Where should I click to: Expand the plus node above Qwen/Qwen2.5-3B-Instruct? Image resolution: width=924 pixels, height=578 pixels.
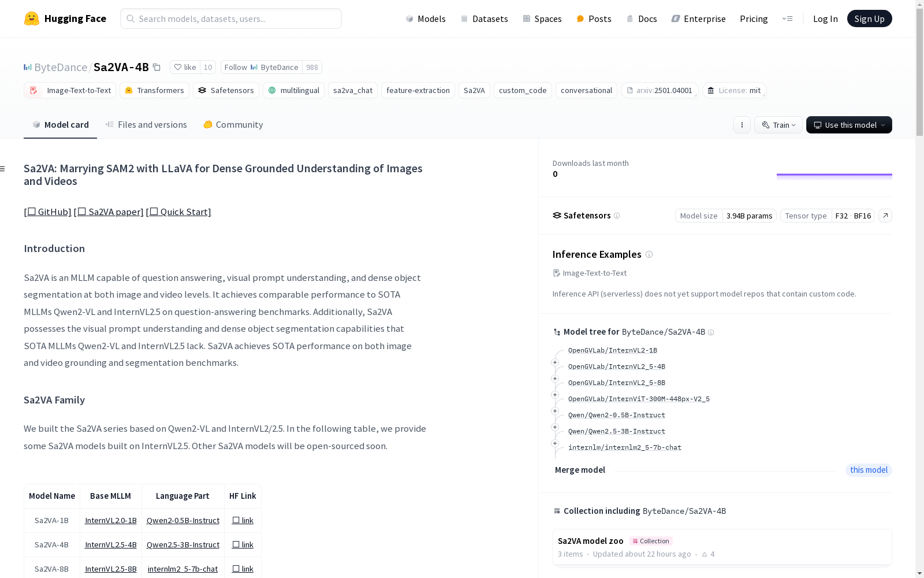click(555, 427)
